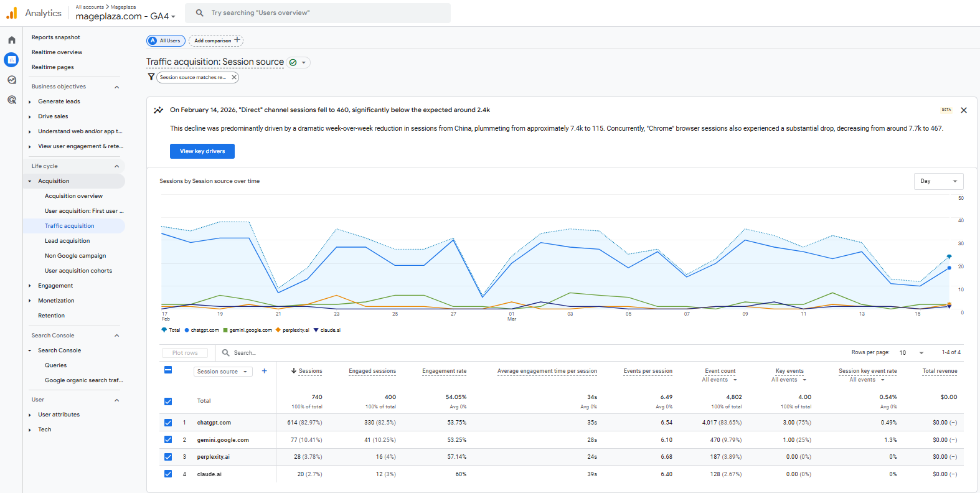The image size is (980, 493).
Task: Select Lead acquisition in sidebar
Action: pyautogui.click(x=67, y=241)
